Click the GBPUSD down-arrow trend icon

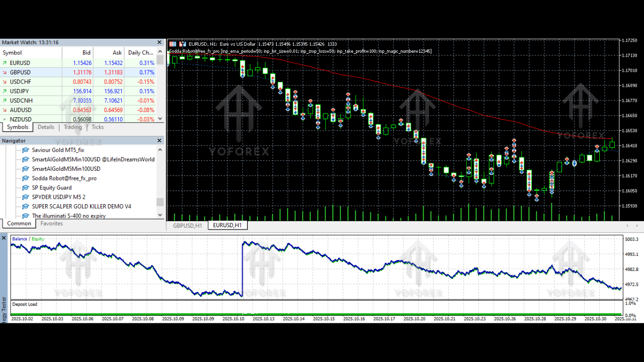pyautogui.click(x=5, y=72)
